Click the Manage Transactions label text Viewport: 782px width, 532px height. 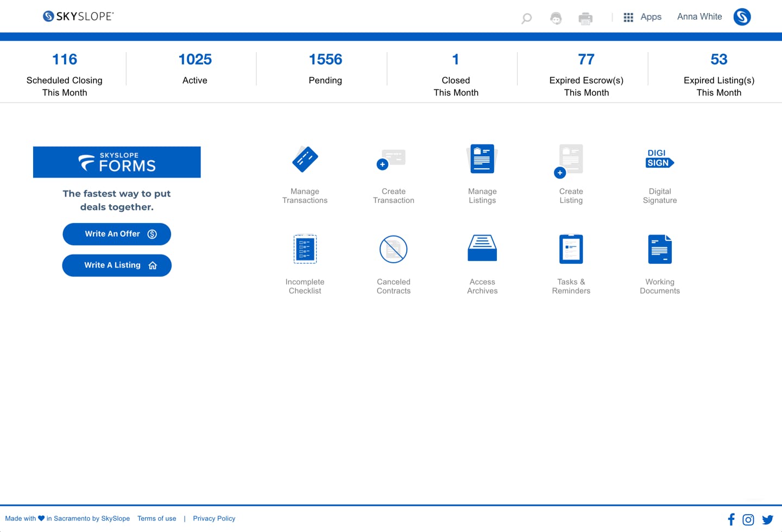pyautogui.click(x=305, y=196)
